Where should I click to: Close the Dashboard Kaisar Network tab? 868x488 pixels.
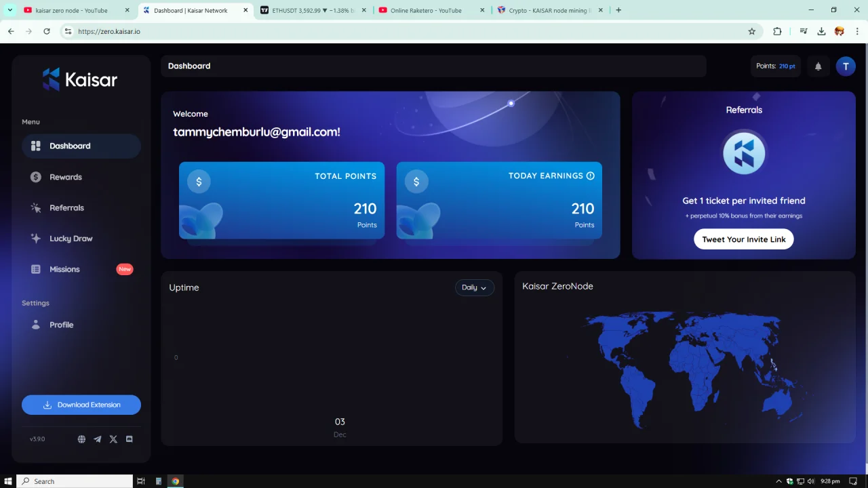coord(245,10)
